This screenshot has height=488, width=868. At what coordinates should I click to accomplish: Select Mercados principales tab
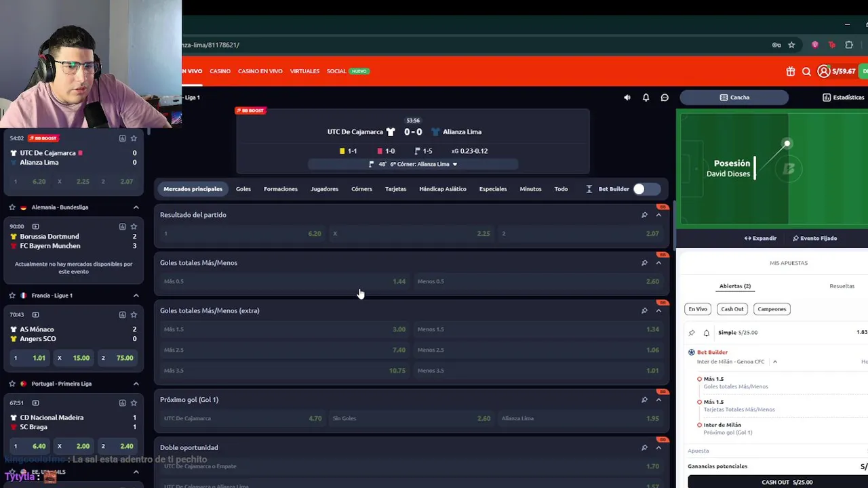tap(193, 189)
